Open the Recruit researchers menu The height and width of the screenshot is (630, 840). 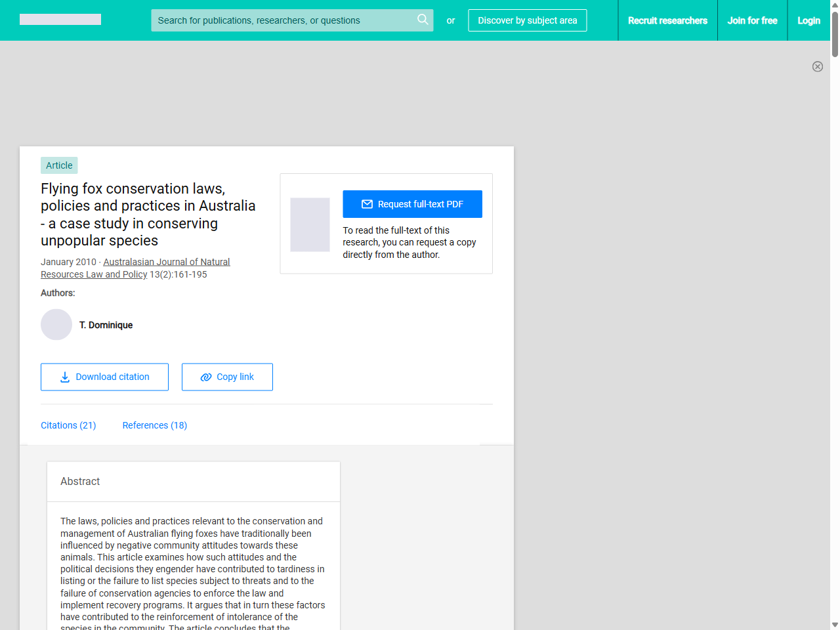coord(667,20)
